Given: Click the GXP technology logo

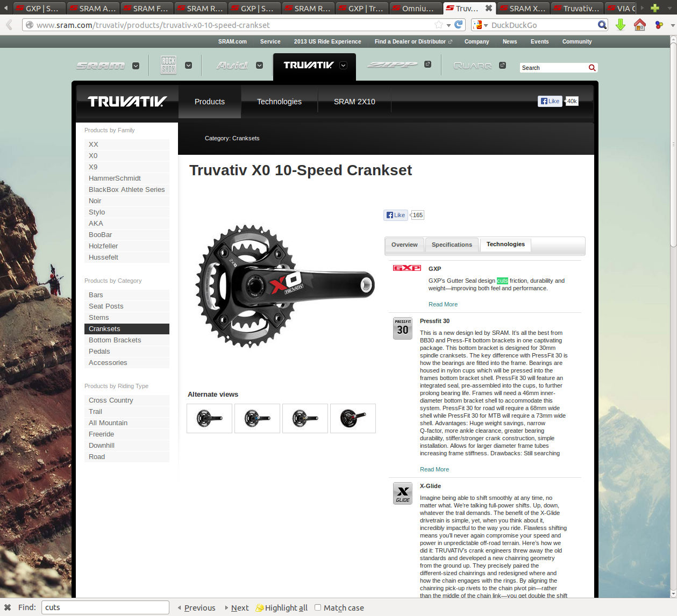Looking at the screenshot, I should [407, 268].
